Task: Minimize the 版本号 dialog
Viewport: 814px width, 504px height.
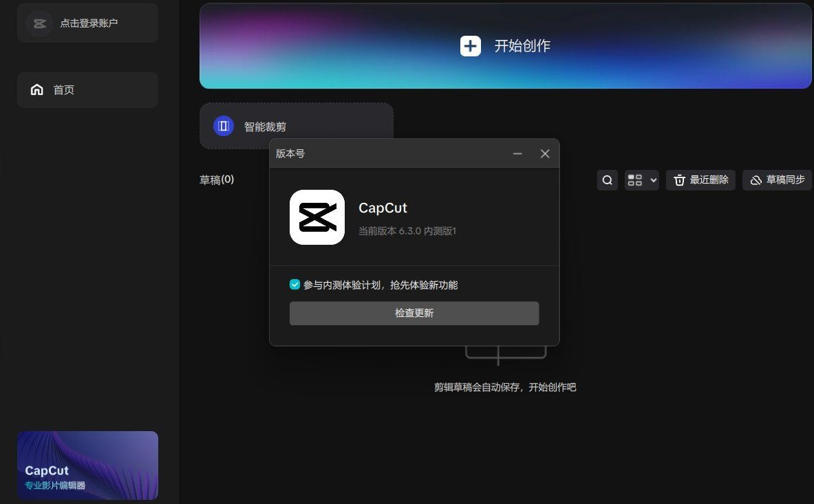Action: click(517, 153)
